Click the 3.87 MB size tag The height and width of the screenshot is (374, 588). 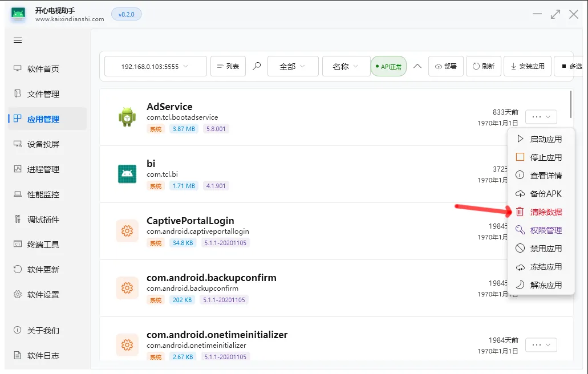[x=184, y=129]
